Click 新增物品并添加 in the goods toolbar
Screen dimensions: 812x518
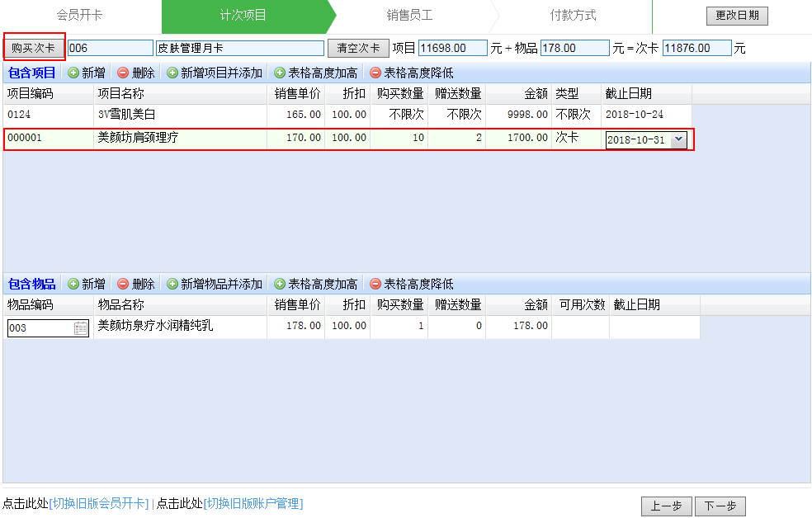point(172,285)
